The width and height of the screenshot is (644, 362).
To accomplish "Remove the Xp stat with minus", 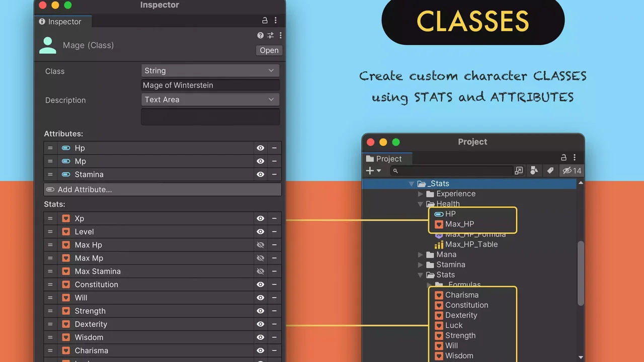I will [x=274, y=218].
